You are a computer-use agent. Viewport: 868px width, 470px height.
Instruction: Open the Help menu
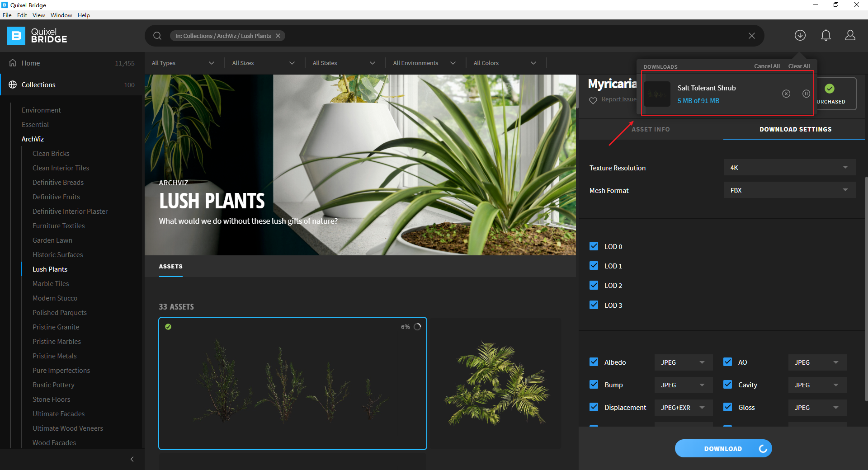pos(84,15)
